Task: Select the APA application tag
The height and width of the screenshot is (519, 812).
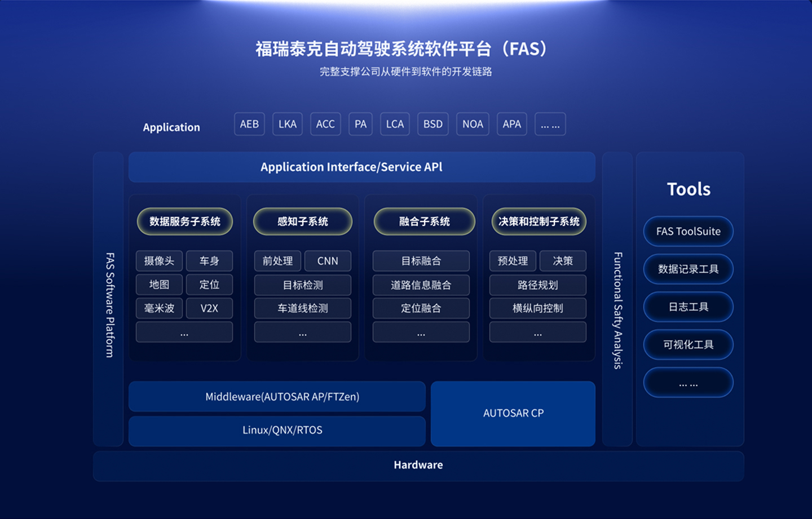Action: coord(511,124)
